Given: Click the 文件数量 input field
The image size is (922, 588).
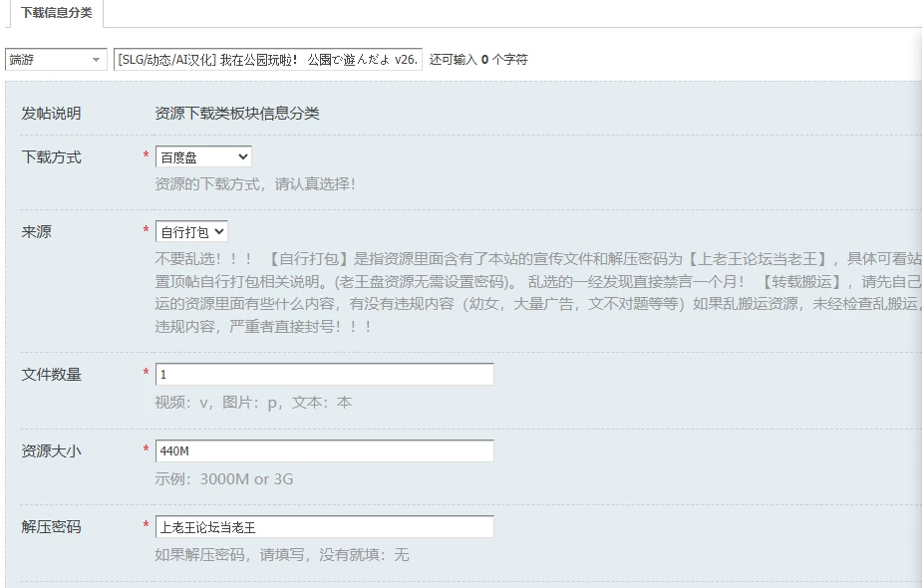Looking at the screenshot, I should pyautogui.click(x=325, y=375).
